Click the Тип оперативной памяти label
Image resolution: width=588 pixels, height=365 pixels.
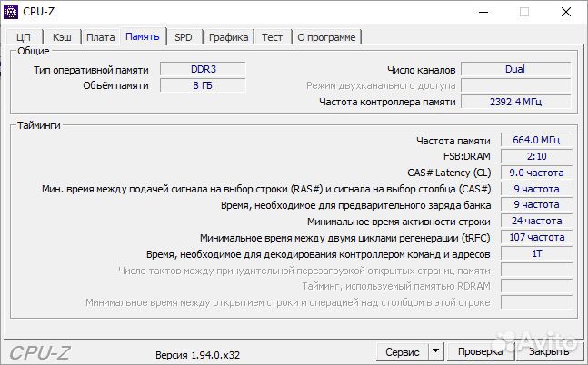click(91, 70)
